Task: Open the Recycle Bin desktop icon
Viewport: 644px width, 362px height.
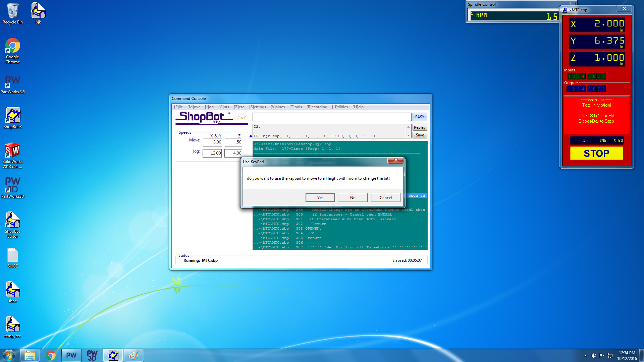Action: point(13,13)
